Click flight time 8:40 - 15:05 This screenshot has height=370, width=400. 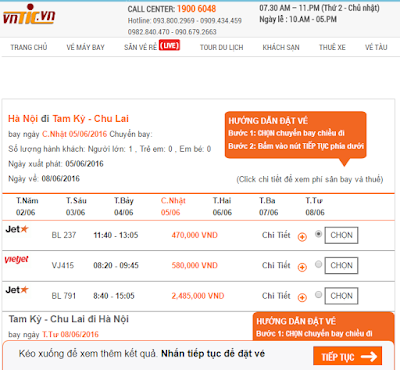(x=114, y=296)
